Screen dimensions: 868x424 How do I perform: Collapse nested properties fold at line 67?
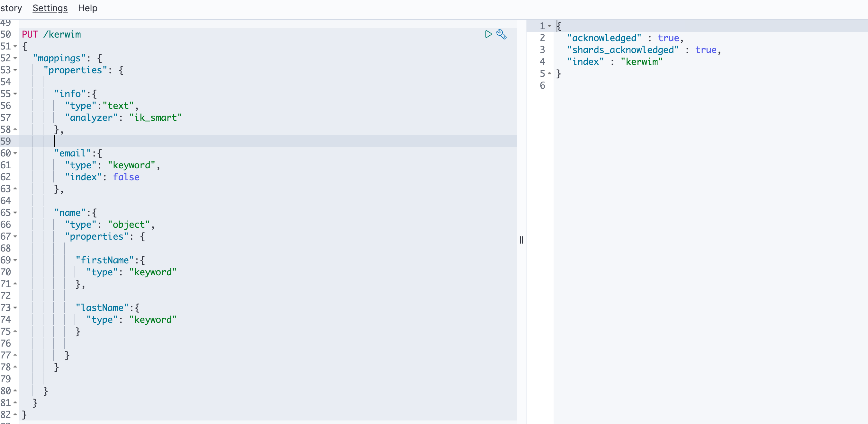pos(15,236)
